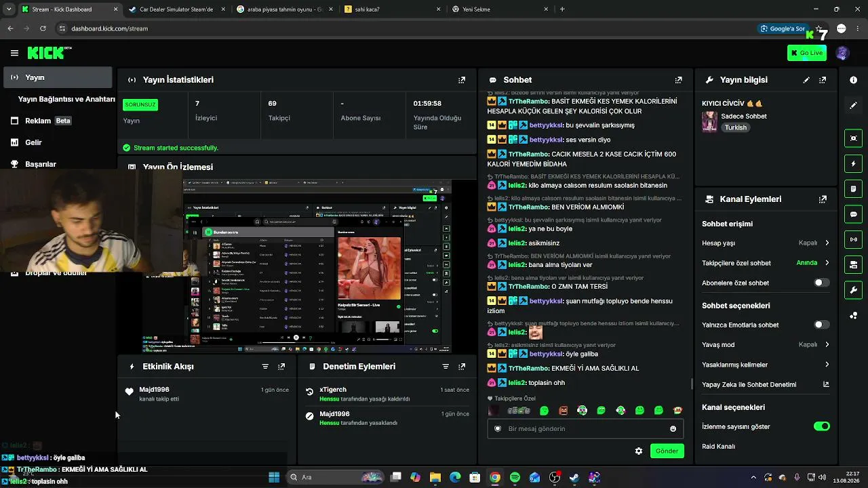The height and width of the screenshot is (488, 868).
Task: Open File Explorer from the taskbar
Action: (435, 478)
